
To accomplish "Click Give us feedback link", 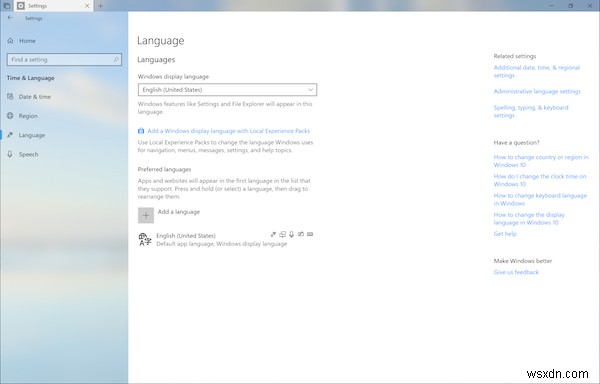I will (x=516, y=272).
